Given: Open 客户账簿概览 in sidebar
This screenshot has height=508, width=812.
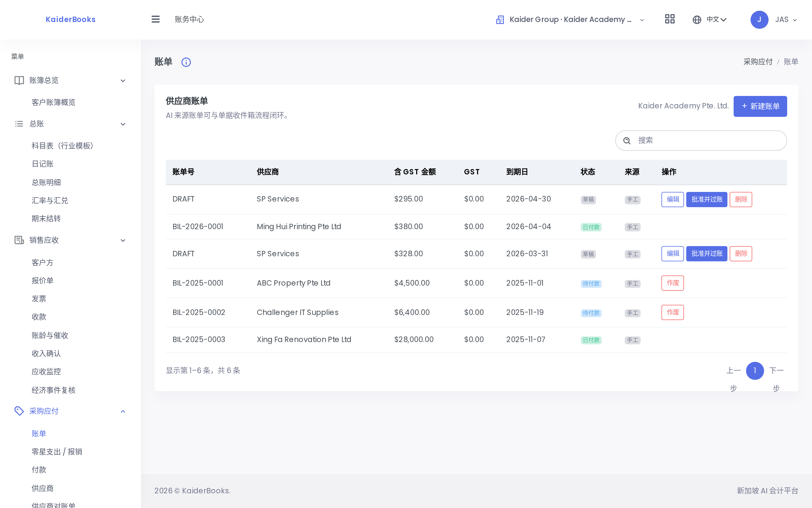Looking at the screenshot, I should click(x=53, y=102).
